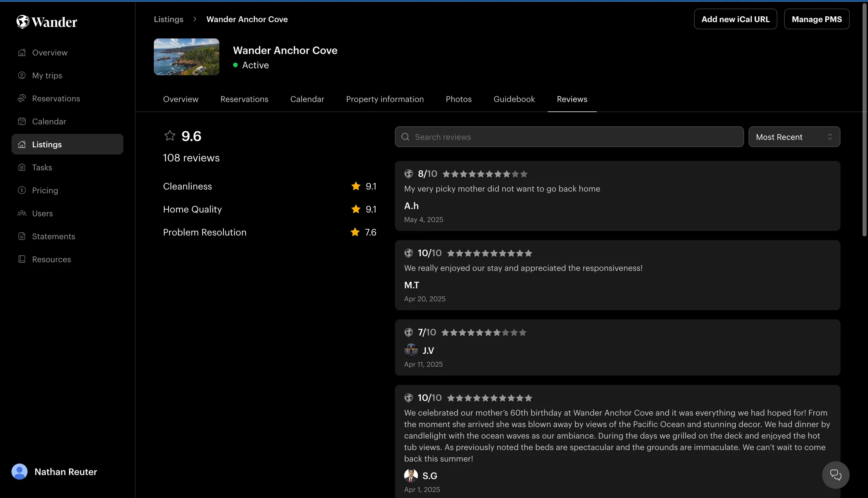Screen dimensions: 868x498
Task: Click the vertical page scrollbar
Action: tap(864, 119)
